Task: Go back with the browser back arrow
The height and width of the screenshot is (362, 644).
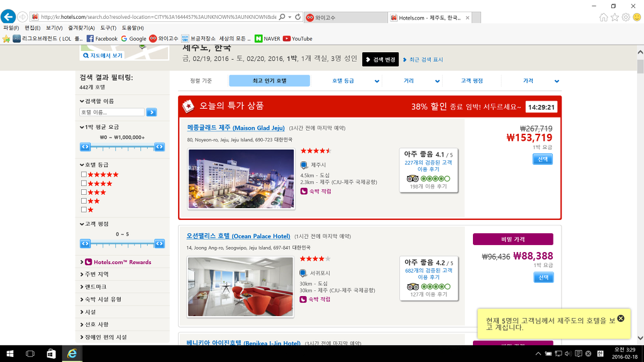Action: pyautogui.click(x=8, y=17)
